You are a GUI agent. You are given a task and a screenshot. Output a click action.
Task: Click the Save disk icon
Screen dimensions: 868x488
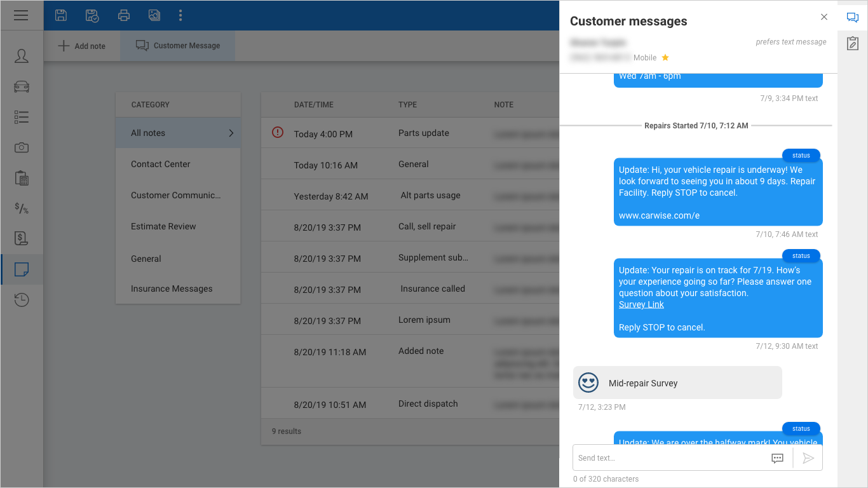click(x=61, y=15)
